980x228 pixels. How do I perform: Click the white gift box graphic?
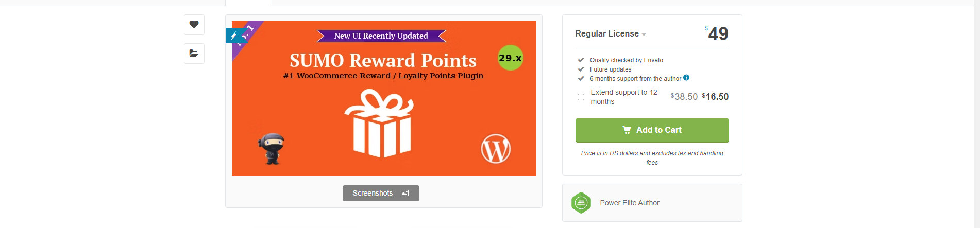(380, 124)
